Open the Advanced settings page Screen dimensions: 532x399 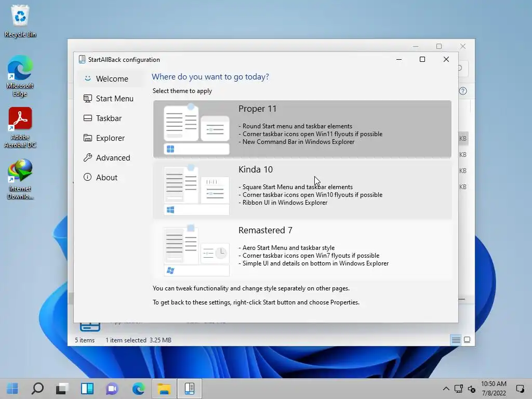pyautogui.click(x=112, y=157)
